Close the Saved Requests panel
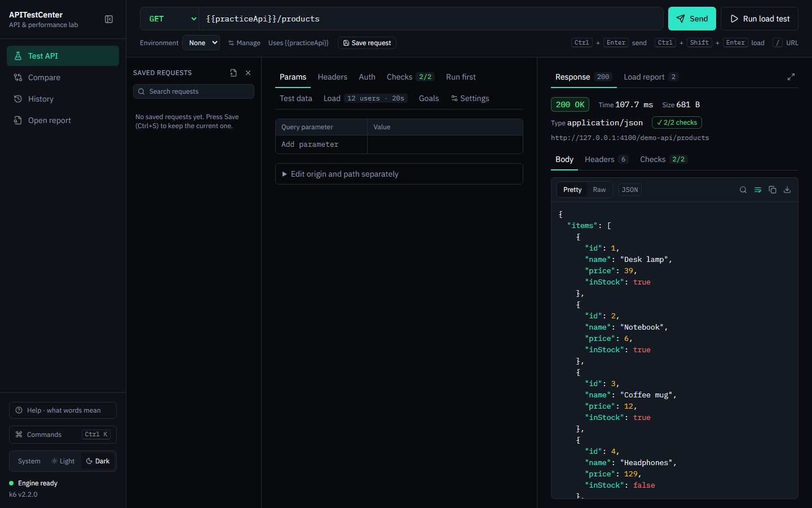This screenshot has height=508, width=812. (248, 73)
